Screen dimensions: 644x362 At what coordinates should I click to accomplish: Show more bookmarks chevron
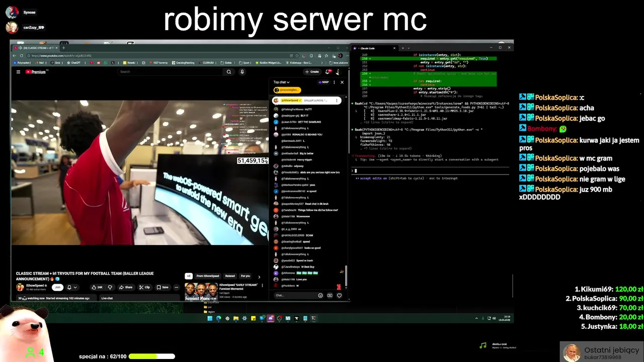click(321, 63)
